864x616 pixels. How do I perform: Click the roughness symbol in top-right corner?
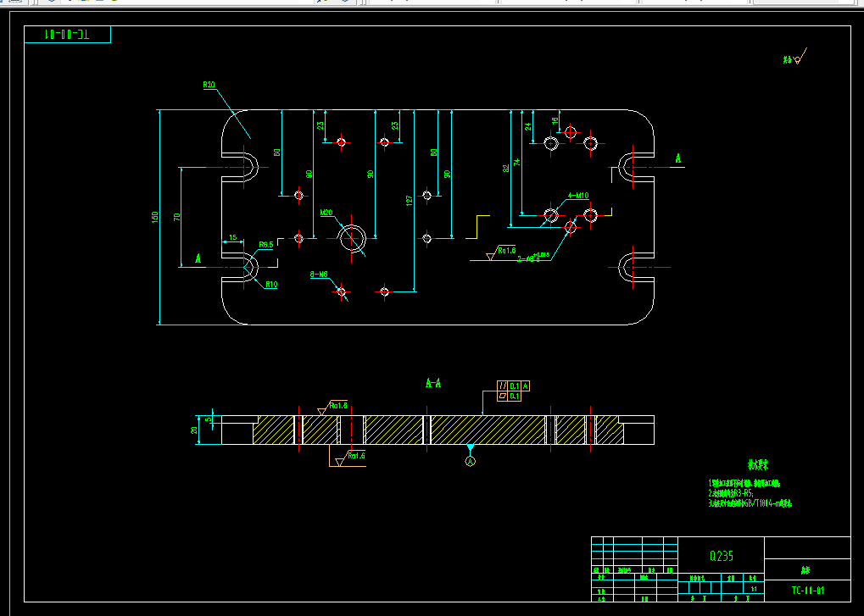click(x=795, y=57)
